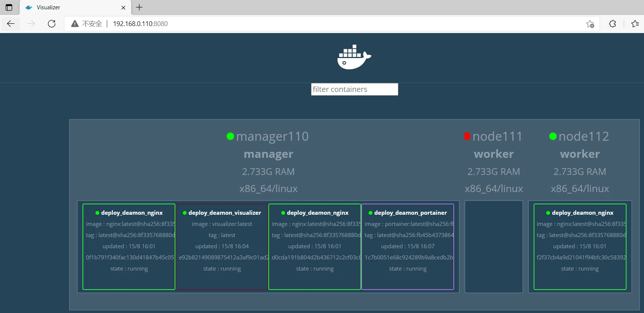The image size is (644, 313).
Task: Click "2.733G RAM" under node111
Action: (x=494, y=172)
